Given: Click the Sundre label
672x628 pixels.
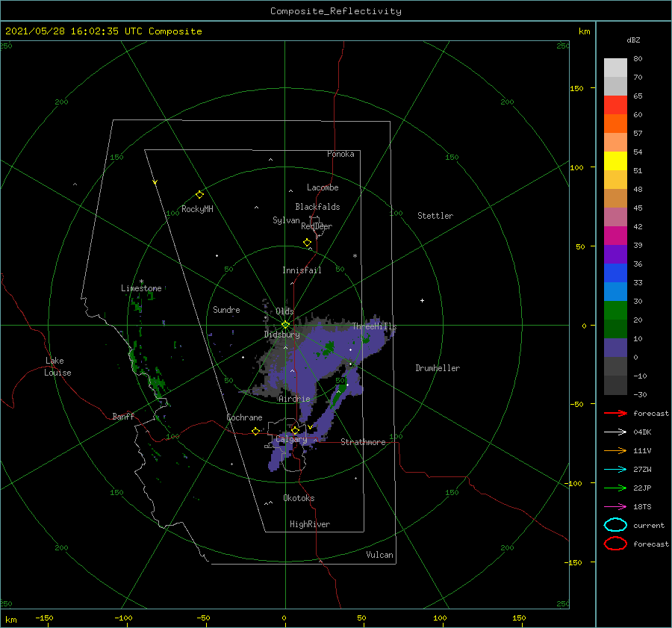Looking at the screenshot, I should pyautogui.click(x=226, y=309).
